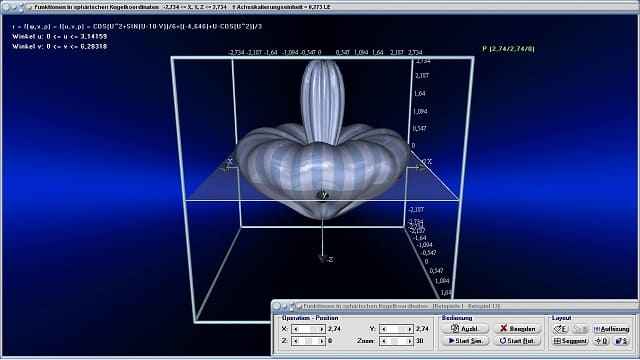Click the function formula text line
Screen dimensions: 640x360
pos(137,27)
